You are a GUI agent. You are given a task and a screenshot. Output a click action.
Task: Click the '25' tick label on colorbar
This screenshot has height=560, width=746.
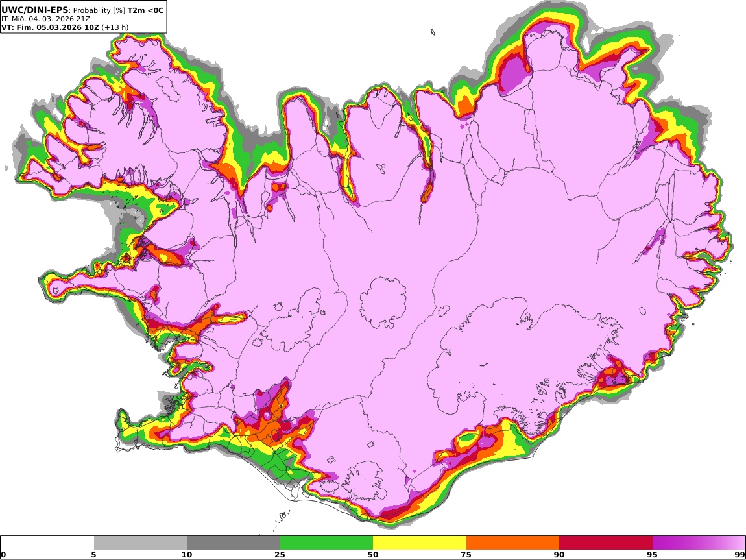[280, 555]
